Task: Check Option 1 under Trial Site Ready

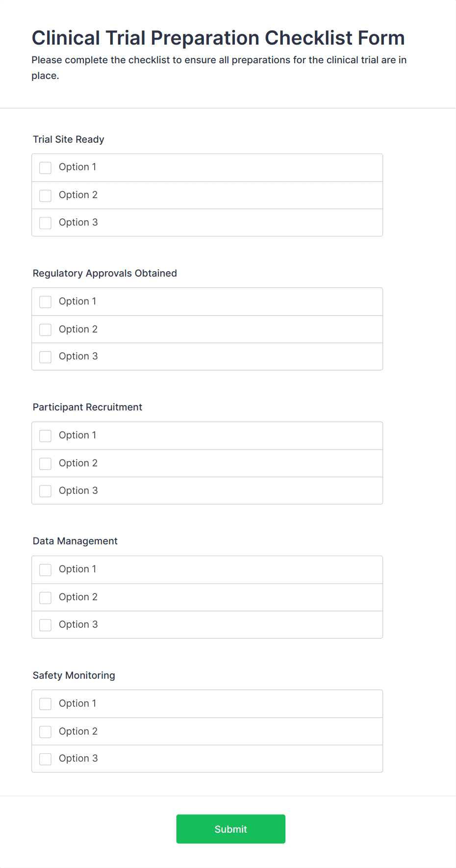Action: (45, 167)
